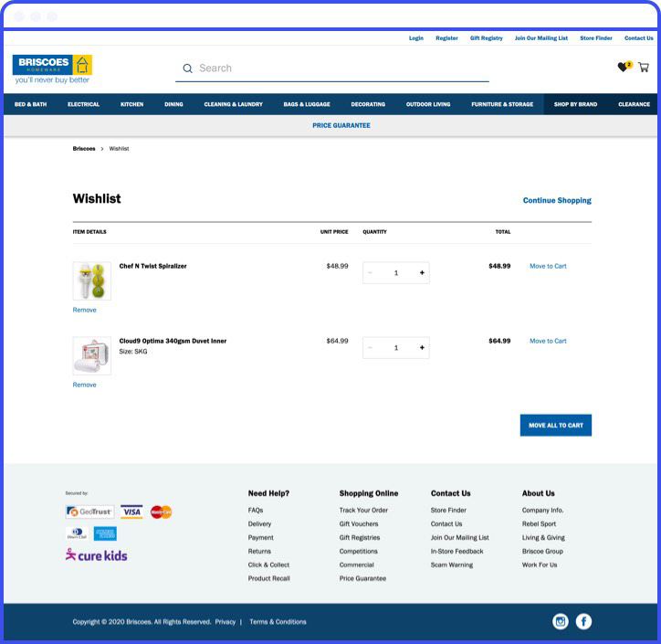The image size is (661, 644).
Task: Open Cloud9 Optima 340gsm Duvet Inner title
Action: tap(173, 341)
